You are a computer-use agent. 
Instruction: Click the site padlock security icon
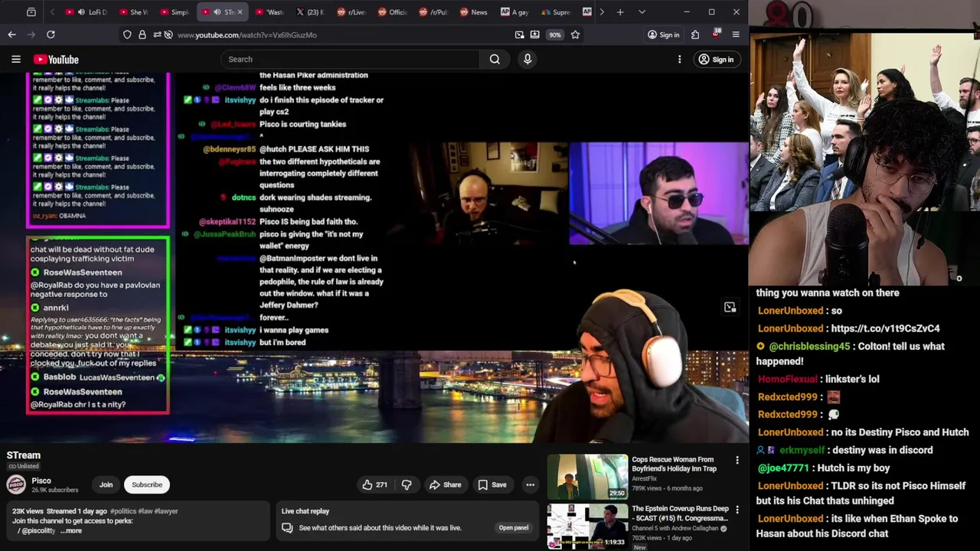(x=142, y=34)
